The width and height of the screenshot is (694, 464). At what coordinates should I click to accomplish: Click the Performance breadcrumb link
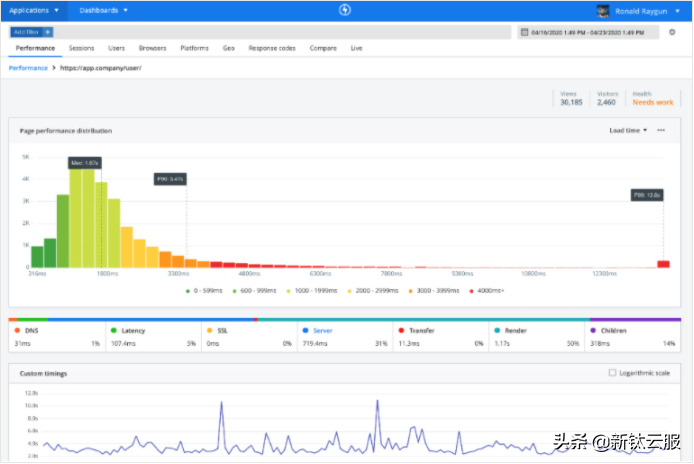click(28, 68)
